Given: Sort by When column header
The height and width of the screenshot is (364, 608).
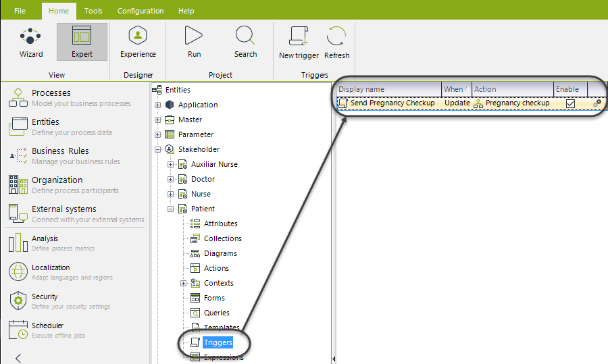Looking at the screenshot, I should [x=457, y=89].
